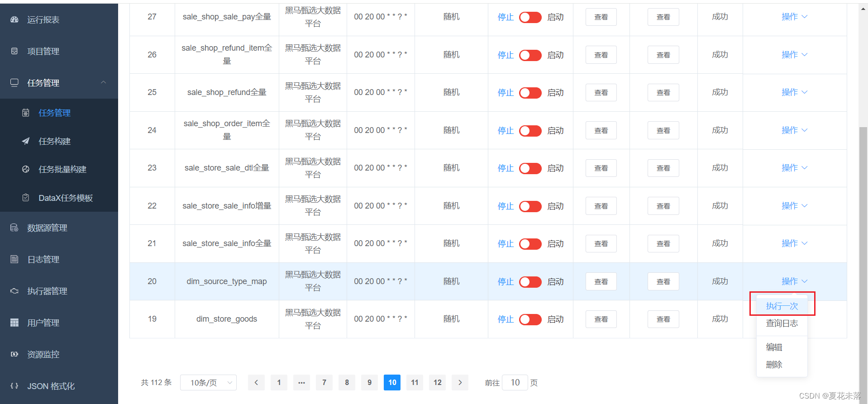Select 编辑 in the dropdown menu
The image size is (868, 404).
pyautogui.click(x=782, y=347)
